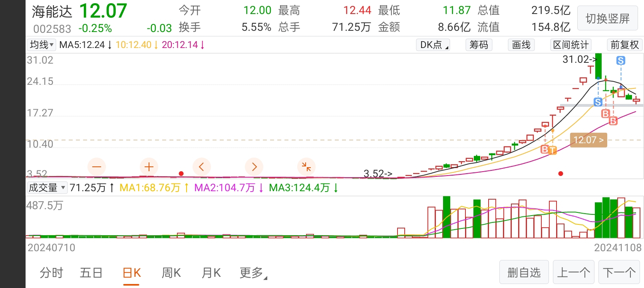This screenshot has width=644, height=288.
Task: Click the stock name 海能达
Action: 52,12
